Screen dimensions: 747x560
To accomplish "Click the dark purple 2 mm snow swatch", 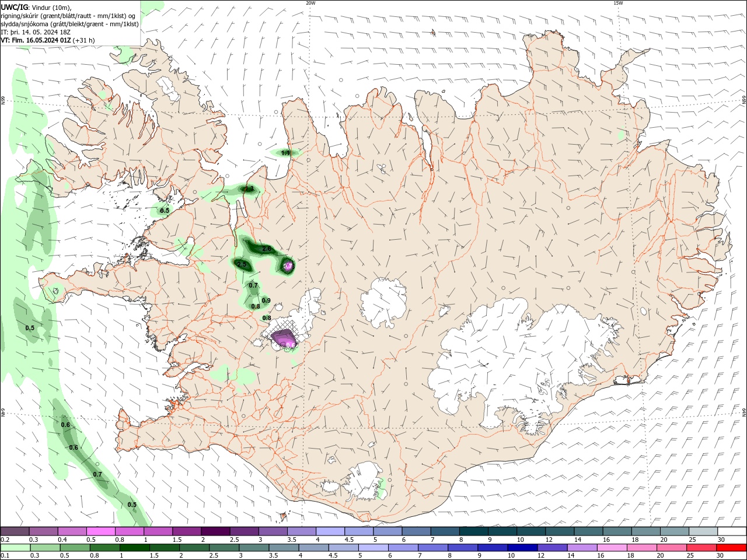I will (x=215, y=531).
